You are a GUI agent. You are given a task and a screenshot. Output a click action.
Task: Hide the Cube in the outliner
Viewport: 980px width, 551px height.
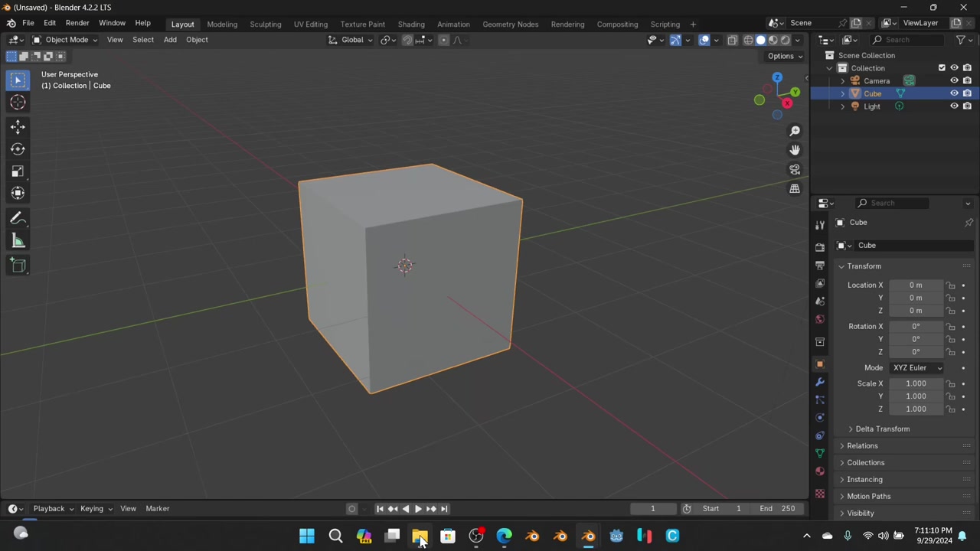pyautogui.click(x=954, y=93)
